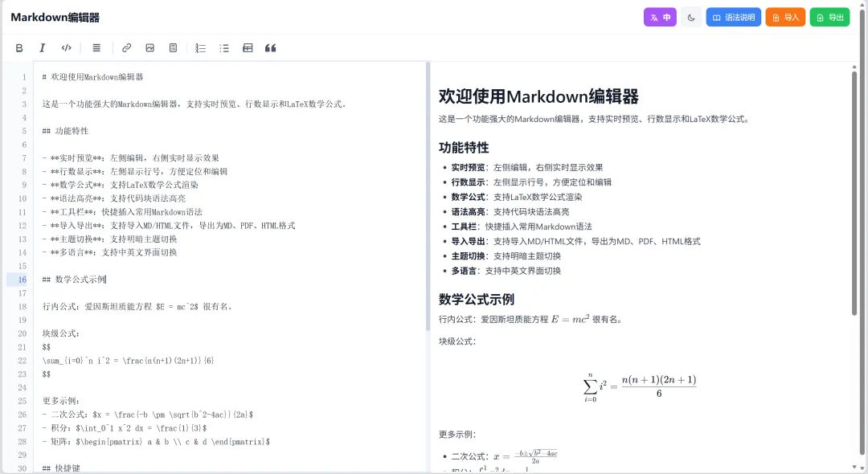Click the '二次公式' source line in editor
This screenshot has height=474, width=868.
(x=148, y=415)
